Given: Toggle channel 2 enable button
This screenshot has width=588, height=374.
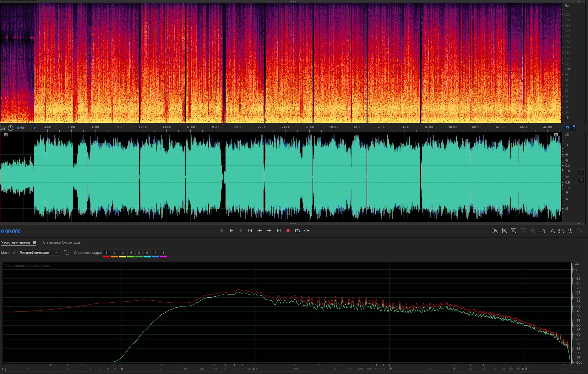Looking at the screenshot, I should (x=581, y=180).
